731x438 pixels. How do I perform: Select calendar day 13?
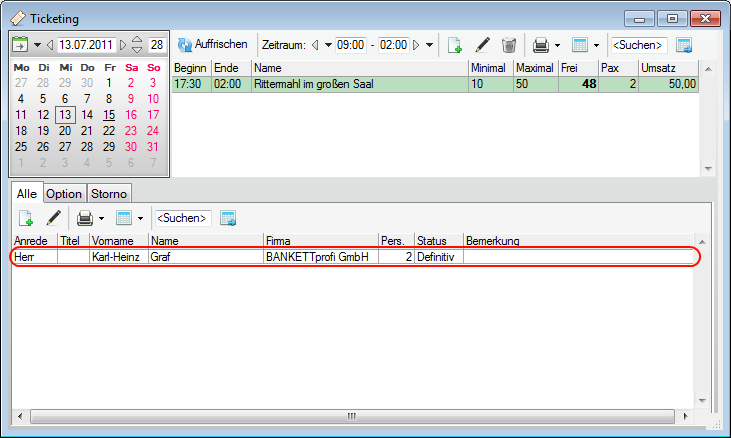point(65,115)
